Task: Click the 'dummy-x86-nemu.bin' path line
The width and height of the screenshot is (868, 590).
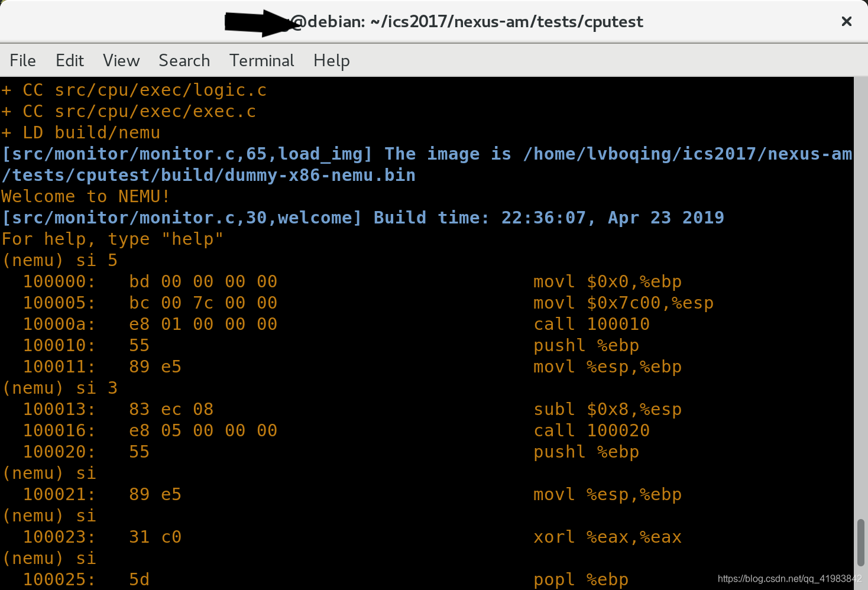Action: click(209, 175)
